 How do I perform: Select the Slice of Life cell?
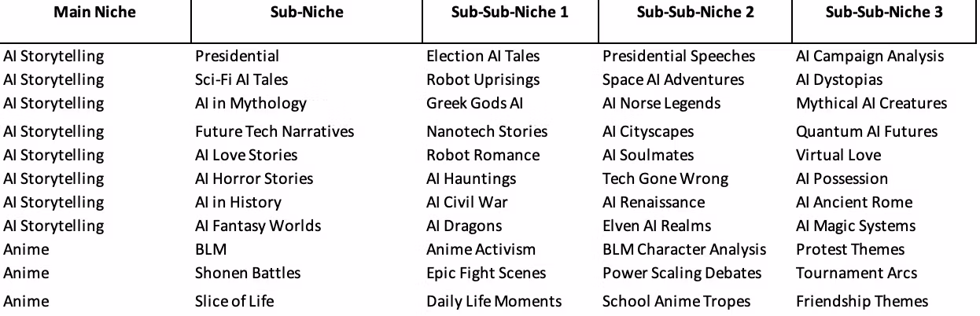[234, 302]
